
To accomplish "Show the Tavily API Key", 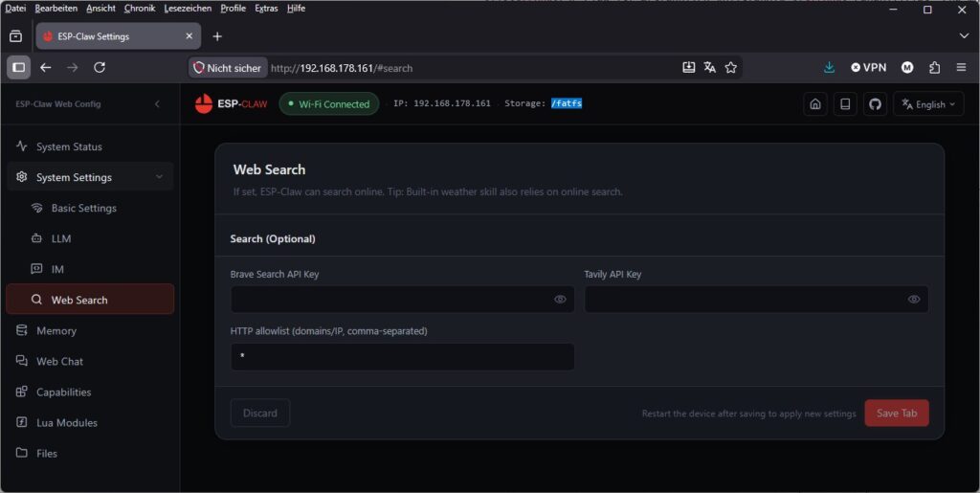I will click(914, 300).
